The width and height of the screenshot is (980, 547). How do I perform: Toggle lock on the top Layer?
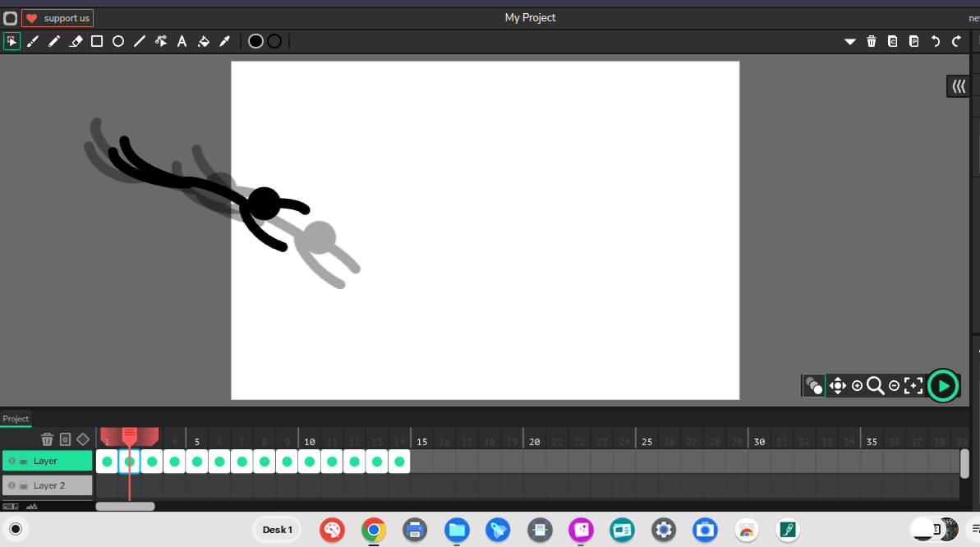(24, 462)
